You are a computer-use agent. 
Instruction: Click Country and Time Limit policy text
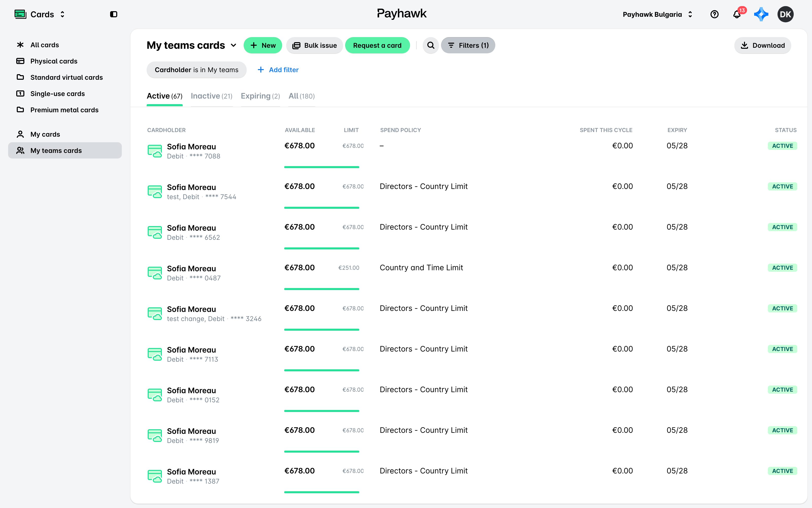(421, 268)
